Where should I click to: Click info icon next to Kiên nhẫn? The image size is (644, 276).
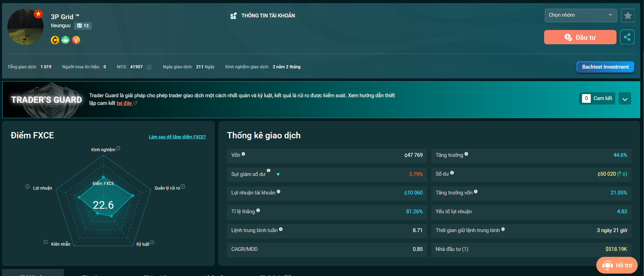pyautogui.click(x=46, y=242)
